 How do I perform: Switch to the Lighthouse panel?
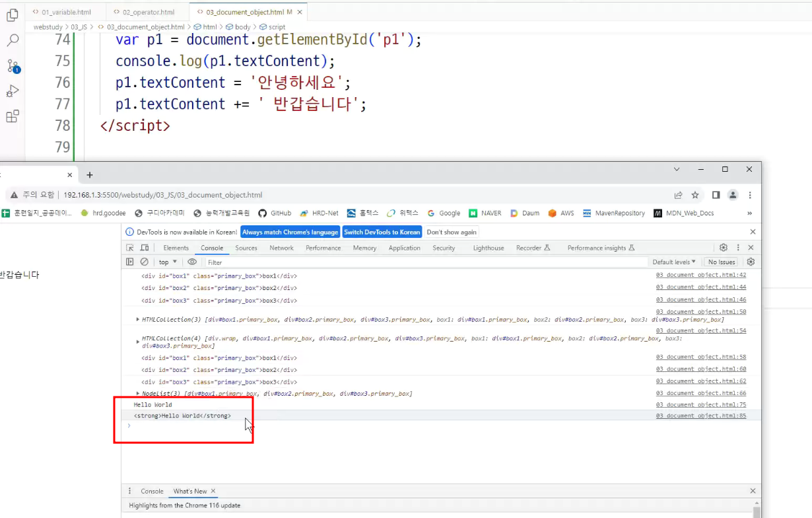[x=489, y=248]
